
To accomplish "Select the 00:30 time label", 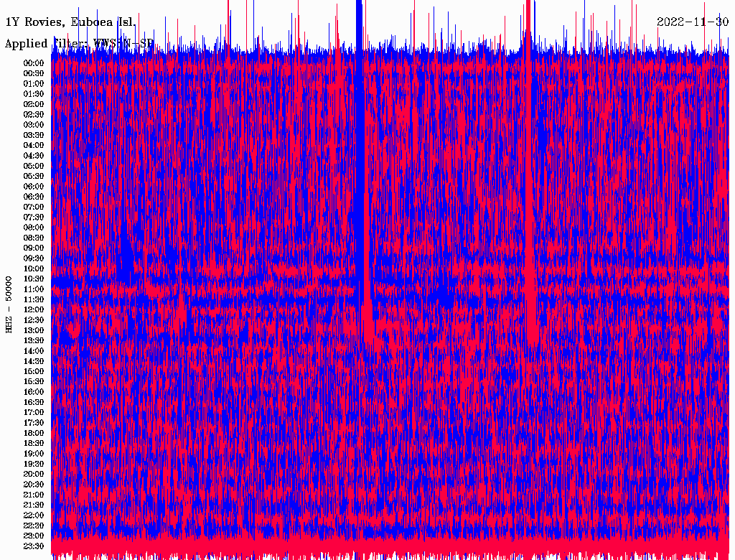I will point(34,73).
